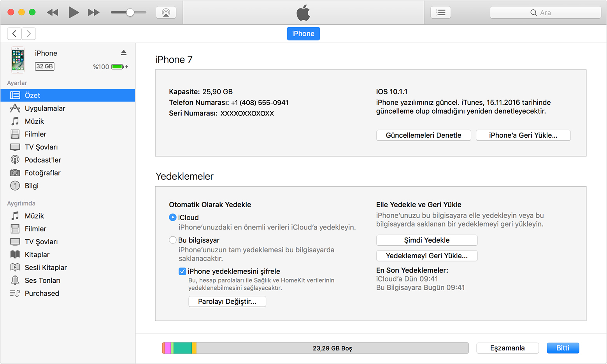Open the Up Next list icon
The image size is (607, 364).
[441, 12]
